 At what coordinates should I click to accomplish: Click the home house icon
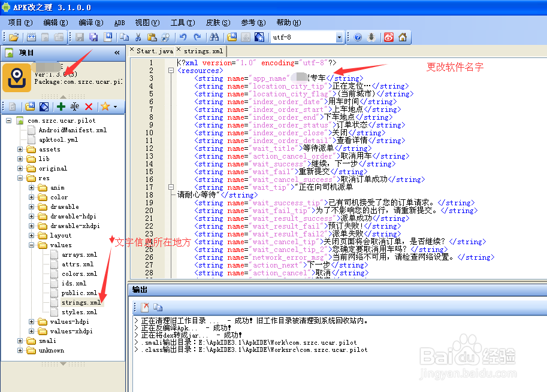click(403, 37)
